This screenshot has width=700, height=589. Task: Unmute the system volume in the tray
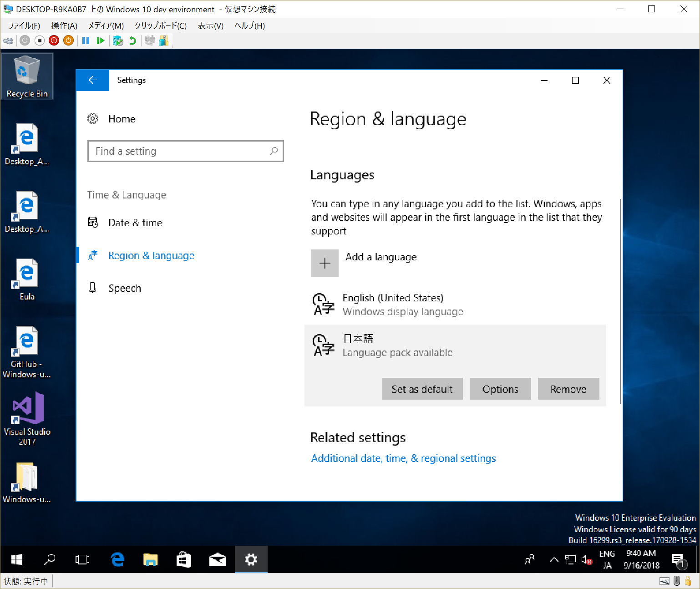coord(587,559)
